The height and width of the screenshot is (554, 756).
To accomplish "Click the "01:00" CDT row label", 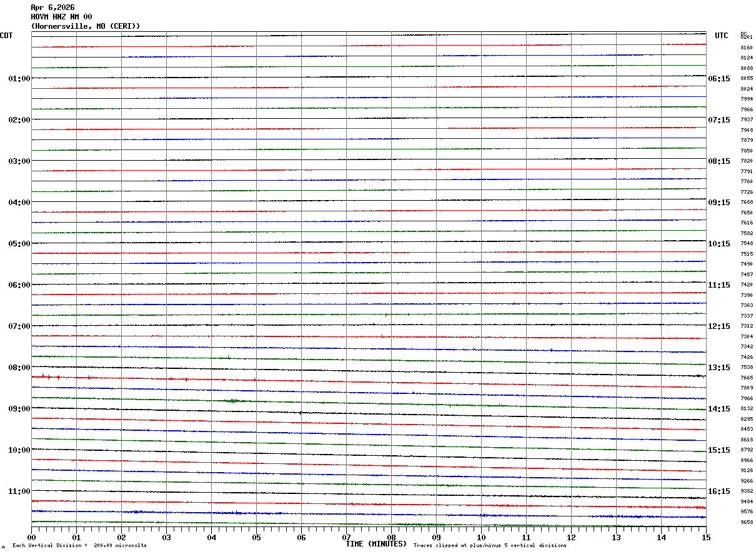I will pyautogui.click(x=19, y=79).
